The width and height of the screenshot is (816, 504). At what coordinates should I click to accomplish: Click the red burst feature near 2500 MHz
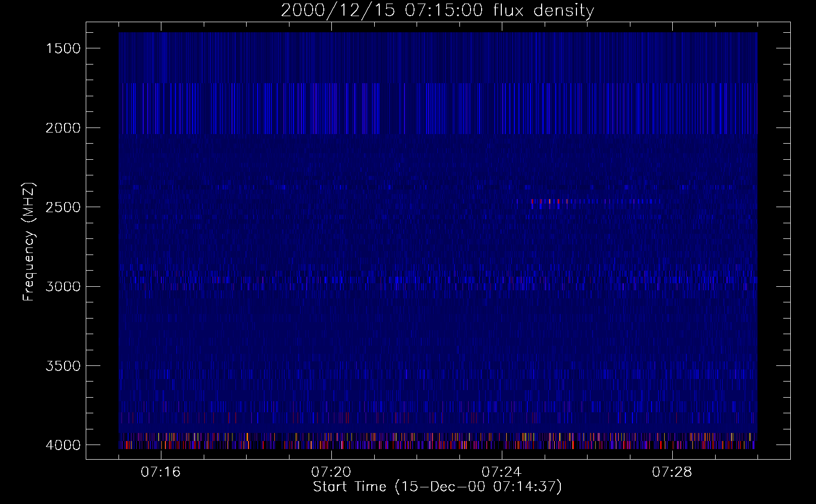point(550,203)
